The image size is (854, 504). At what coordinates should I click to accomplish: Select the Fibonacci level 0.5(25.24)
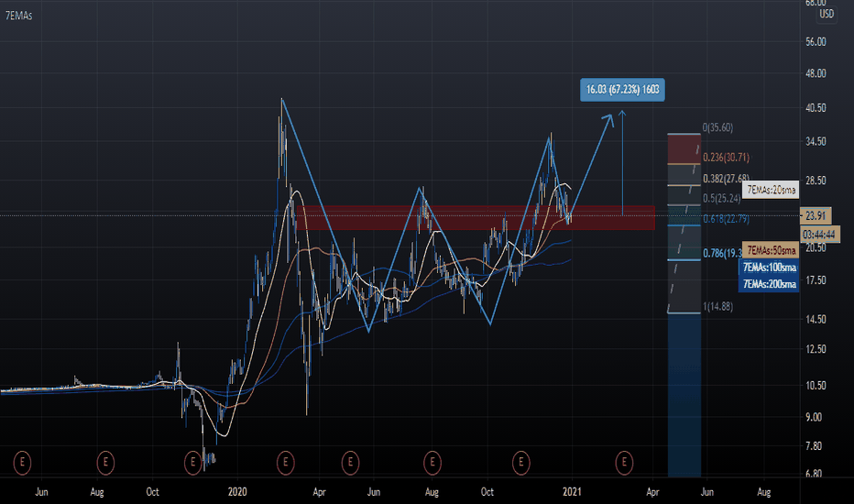pyautogui.click(x=722, y=198)
